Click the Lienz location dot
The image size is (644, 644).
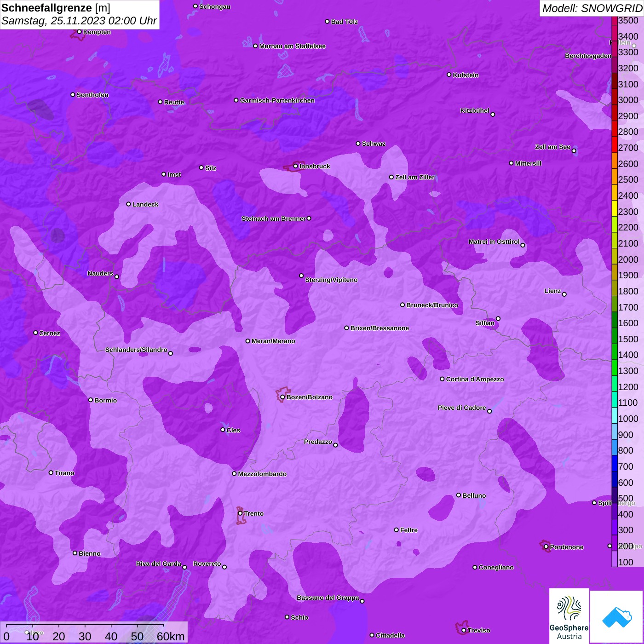[564, 294]
